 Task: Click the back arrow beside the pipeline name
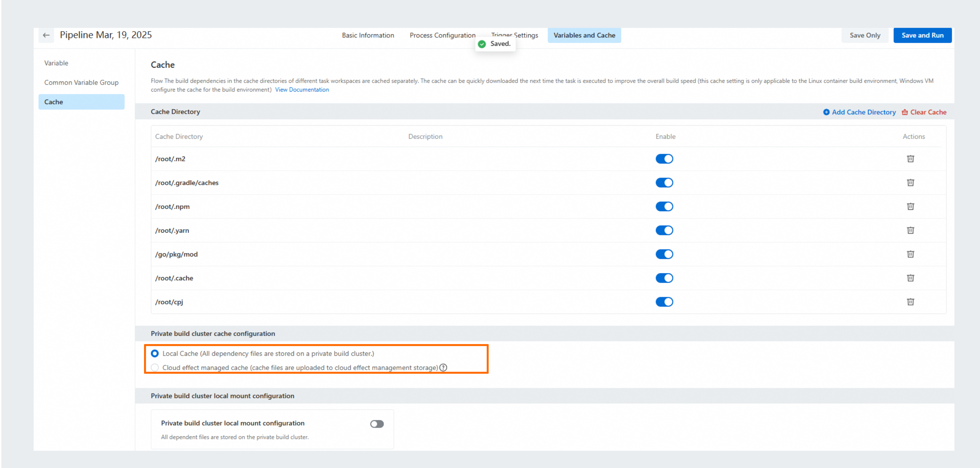click(46, 35)
